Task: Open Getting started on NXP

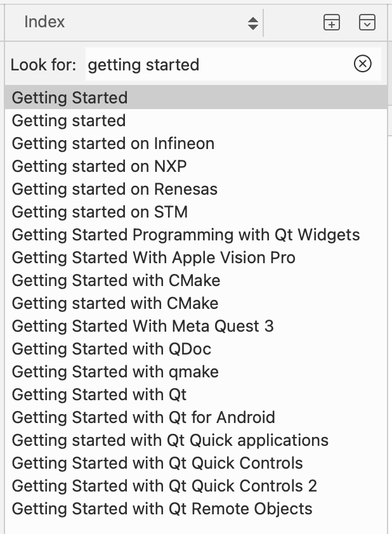Action: tap(196, 166)
